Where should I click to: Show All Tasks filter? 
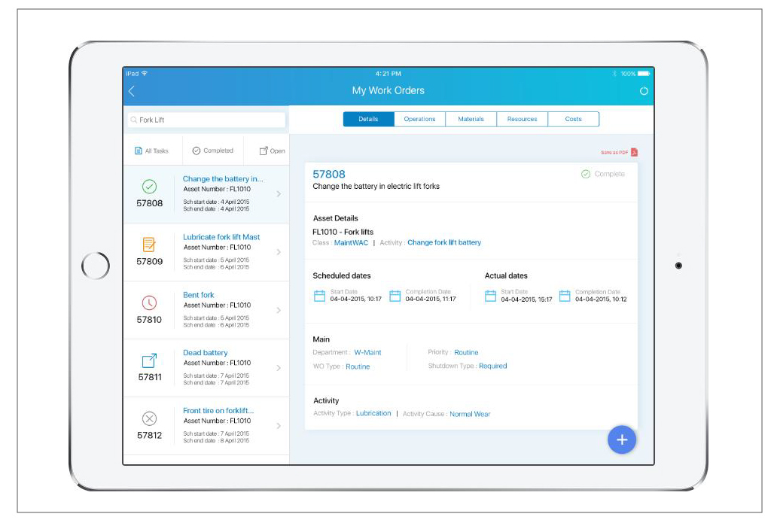(151, 150)
